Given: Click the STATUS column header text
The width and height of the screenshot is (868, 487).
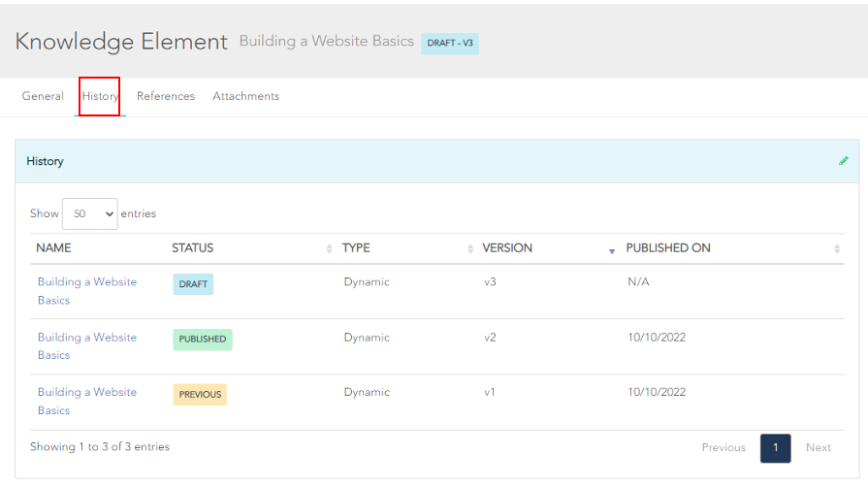Looking at the screenshot, I should tap(192, 248).
